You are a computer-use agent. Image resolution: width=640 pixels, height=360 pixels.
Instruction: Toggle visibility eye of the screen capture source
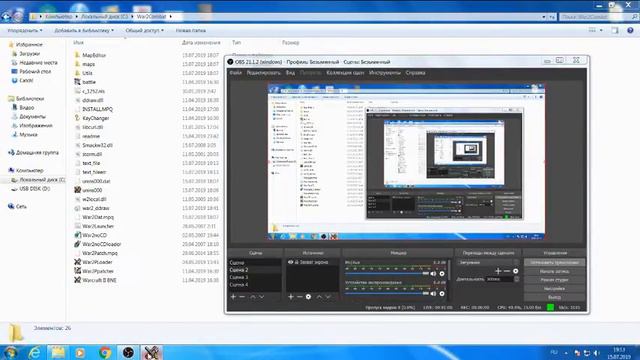point(291,262)
